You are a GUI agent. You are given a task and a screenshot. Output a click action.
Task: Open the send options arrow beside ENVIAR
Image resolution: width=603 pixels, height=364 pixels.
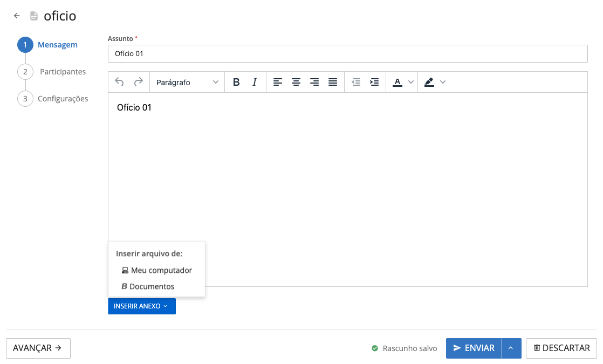tap(511, 348)
